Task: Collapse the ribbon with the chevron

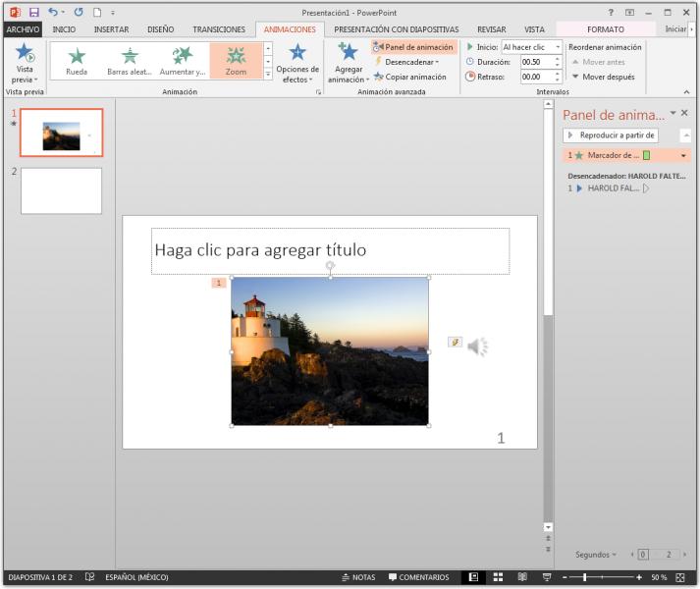Action: pyautogui.click(x=686, y=92)
